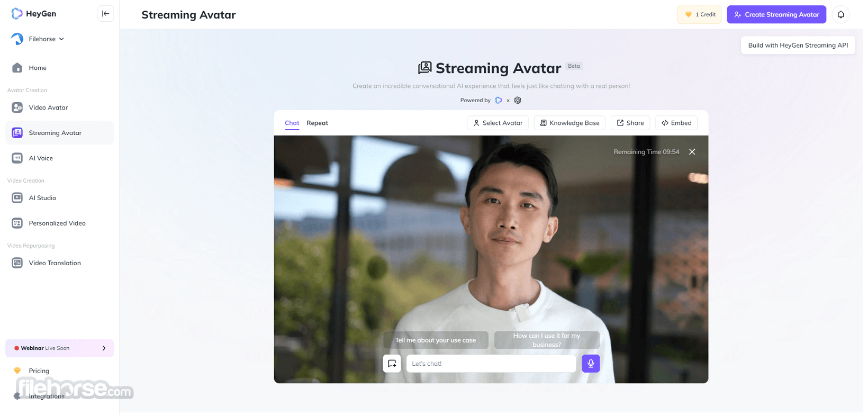
Task: Choose 'How can I use it for my business?' prompt
Action: 547,340
